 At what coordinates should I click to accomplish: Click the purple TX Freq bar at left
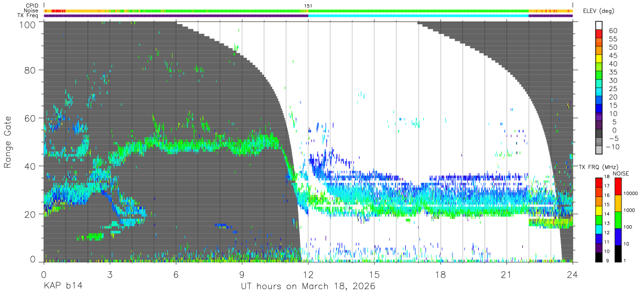176,16
